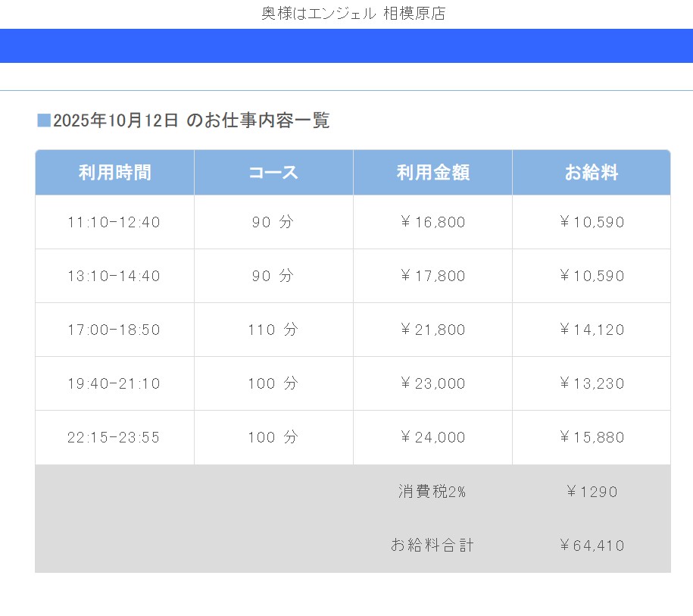This screenshot has width=693, height=616.
Task: Select the ¥24,000 usage amount
Action: pos(432,438)
